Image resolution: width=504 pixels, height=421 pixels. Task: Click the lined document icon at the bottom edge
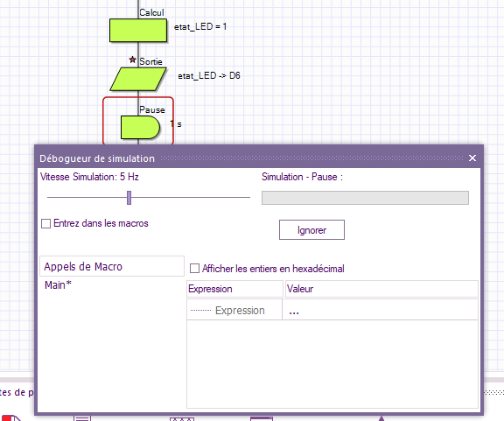(x=82, y=417)
